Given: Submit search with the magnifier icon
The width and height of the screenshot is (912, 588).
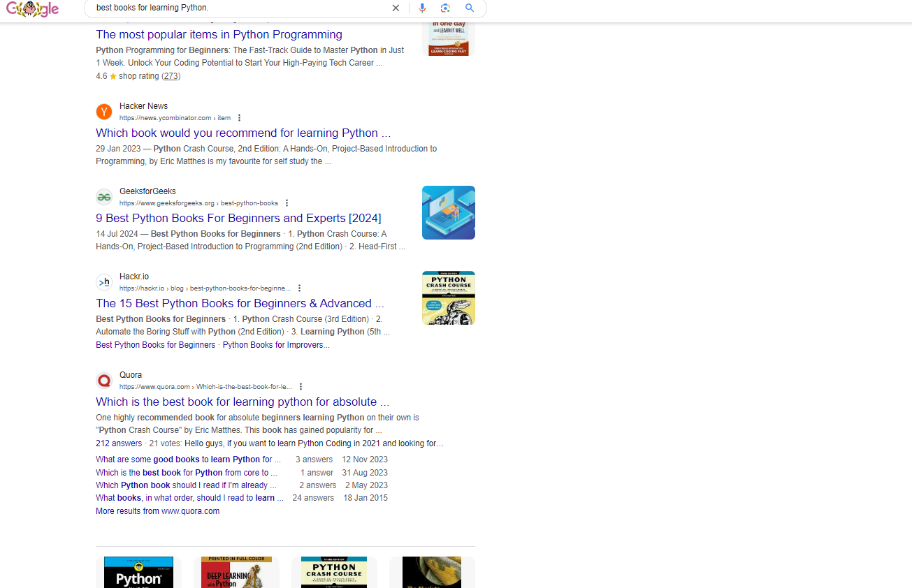Looking at the screenshot, I should 470,8.
